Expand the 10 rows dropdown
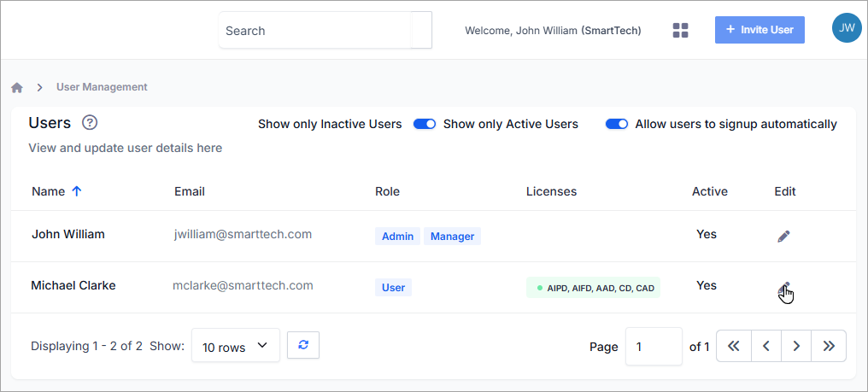This screenshot has height=392, width=868. click(x=236, y=346)
